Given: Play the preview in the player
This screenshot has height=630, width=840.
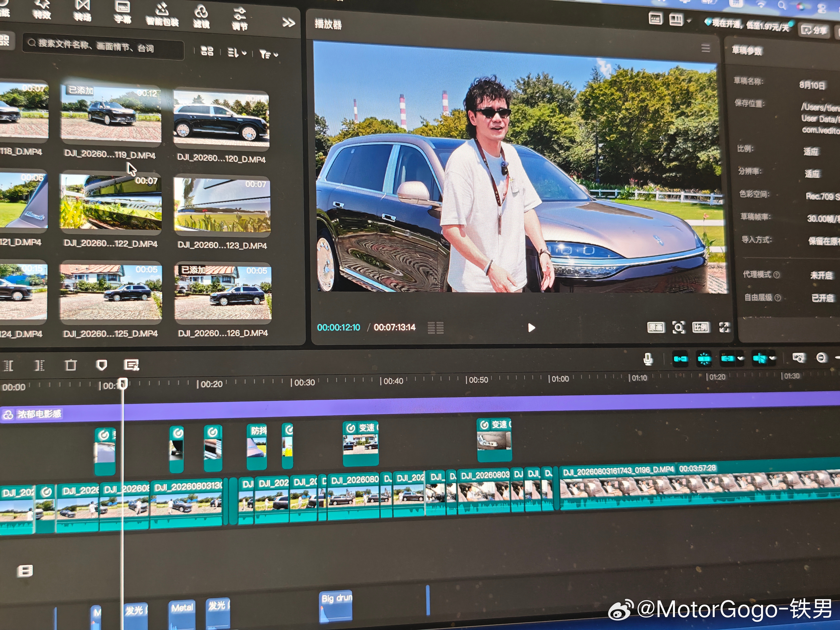Looking at the screenshot, I should coord(531,328).
